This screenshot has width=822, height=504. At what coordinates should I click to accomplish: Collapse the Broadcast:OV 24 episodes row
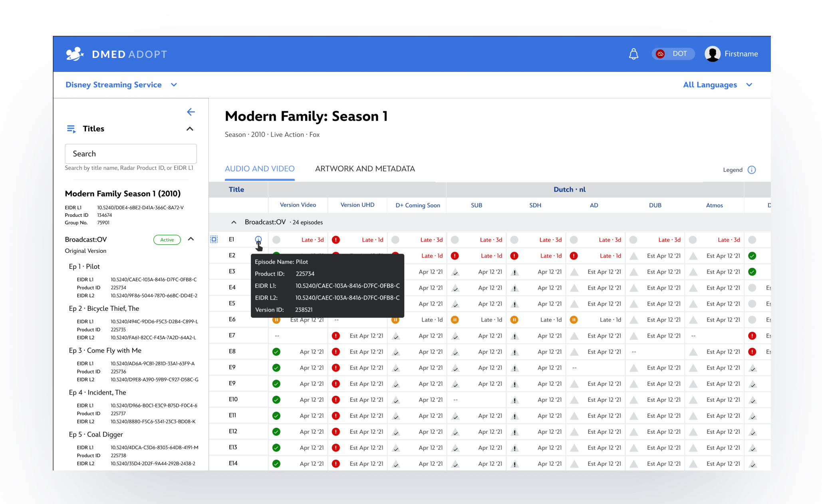234,222
